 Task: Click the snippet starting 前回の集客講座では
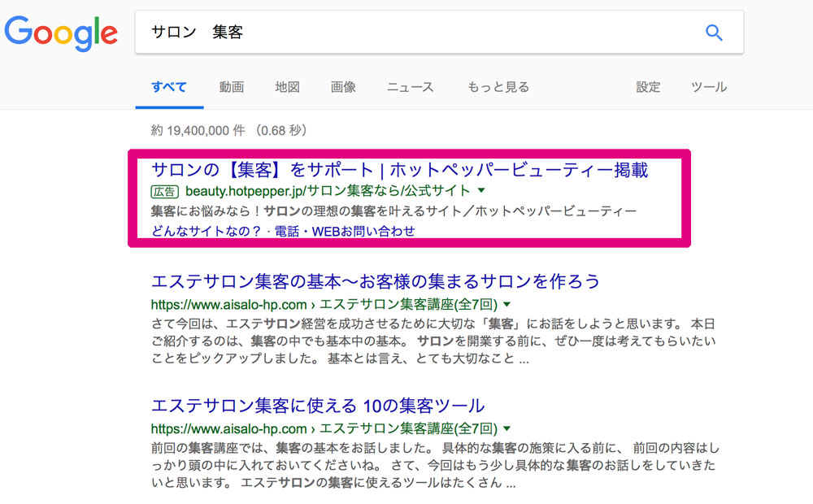436,465
